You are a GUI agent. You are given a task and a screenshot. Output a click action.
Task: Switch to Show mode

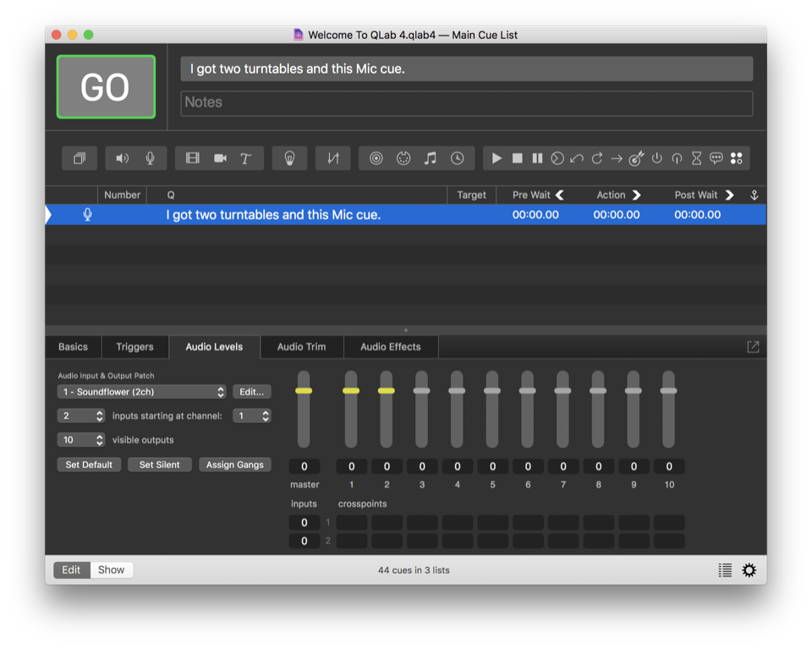pos(111,569)
